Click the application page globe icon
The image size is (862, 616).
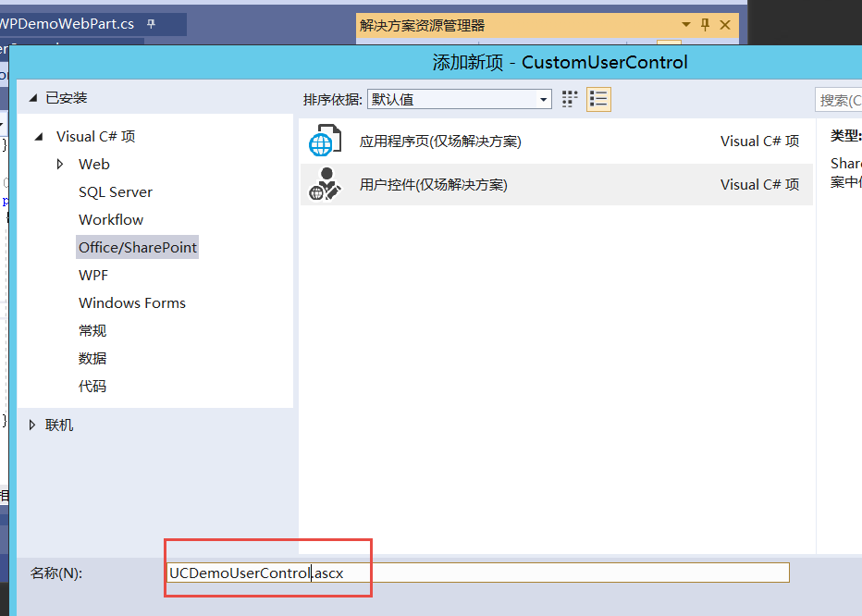[325, 141]
